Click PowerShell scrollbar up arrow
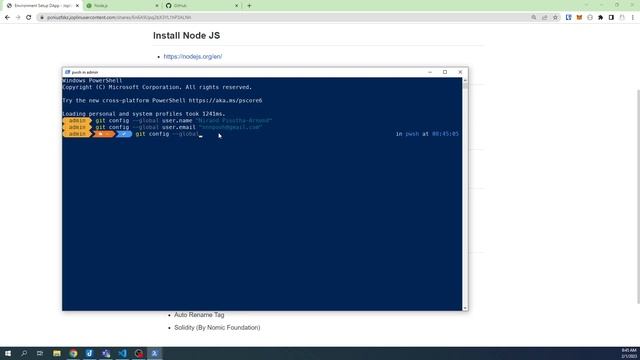 (465, 80)
